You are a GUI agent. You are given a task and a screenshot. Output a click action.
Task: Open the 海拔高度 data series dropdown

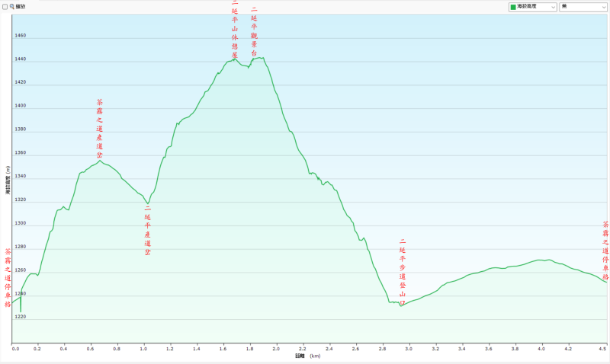(x=532, y=6)
